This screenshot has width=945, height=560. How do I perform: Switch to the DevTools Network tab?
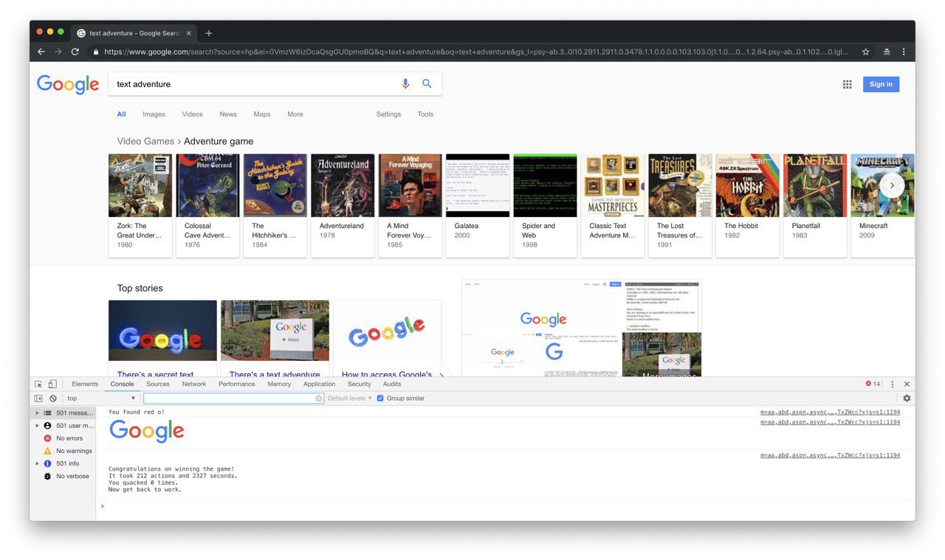click(194, 384)
